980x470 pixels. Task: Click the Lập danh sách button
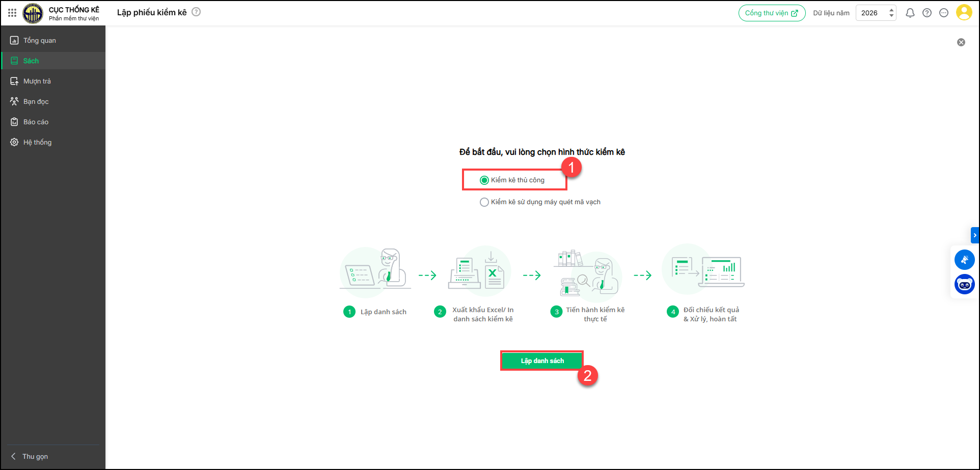point(542,361)
